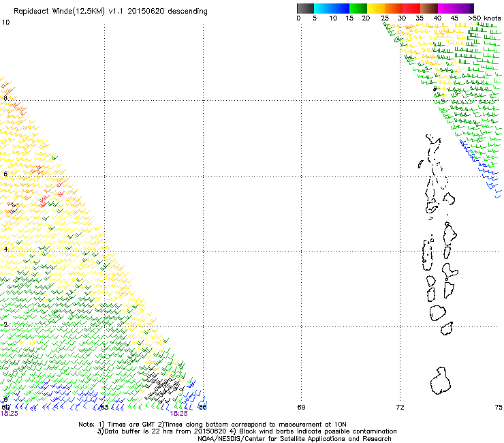Select the orange 25-30 knots legend swatch

click(394, 8)
